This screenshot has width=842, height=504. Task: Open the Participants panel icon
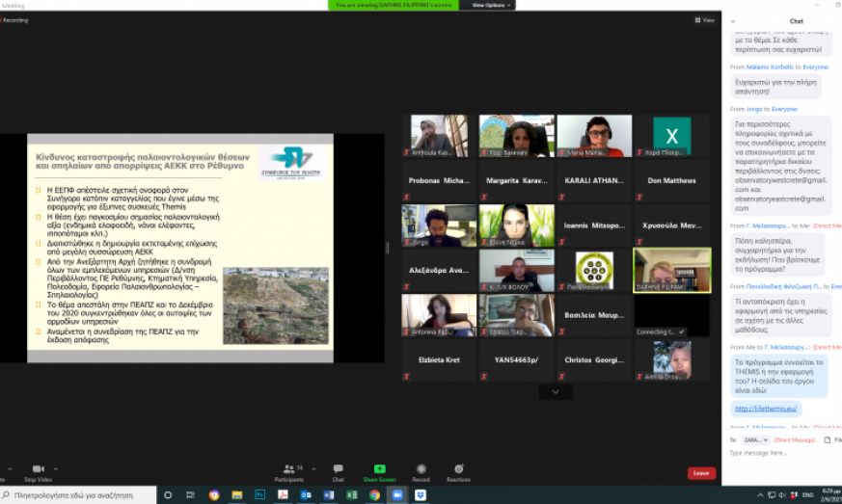289,469
